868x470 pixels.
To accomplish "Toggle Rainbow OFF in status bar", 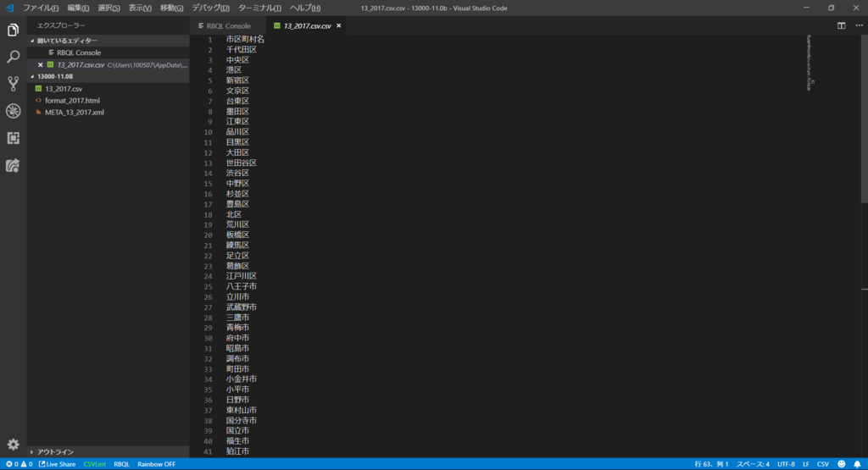I will click(x=156, y=464).
